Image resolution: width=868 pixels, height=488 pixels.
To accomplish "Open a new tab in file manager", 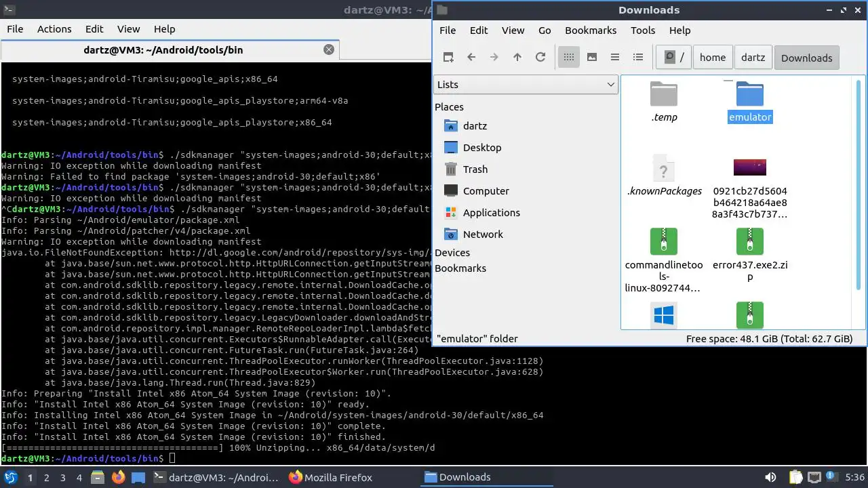I will (448, 58).
